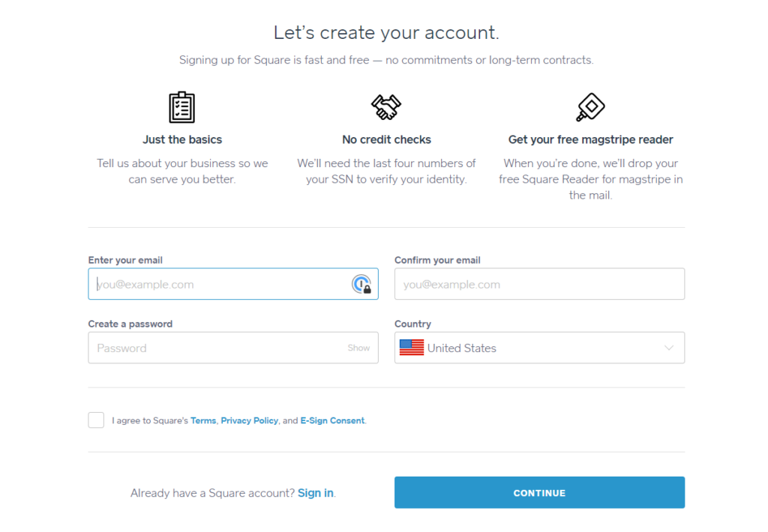The image size is (768, 532).
Task: Toggle Show in the password field
Action: pos(358,348)
